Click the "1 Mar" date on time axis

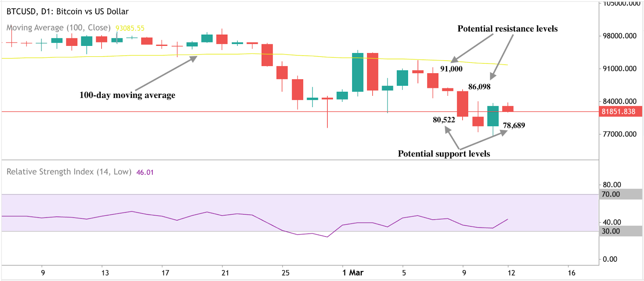[x=353, y=273]
